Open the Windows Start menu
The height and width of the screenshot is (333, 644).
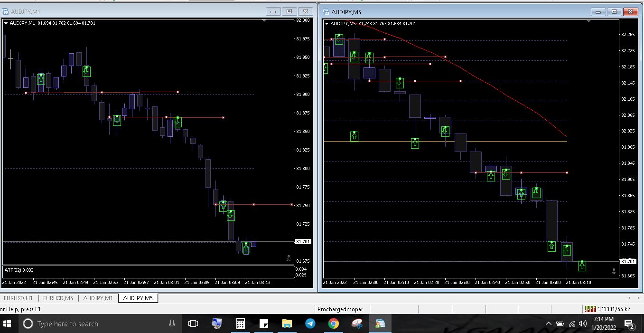click(x=8, y=323)
